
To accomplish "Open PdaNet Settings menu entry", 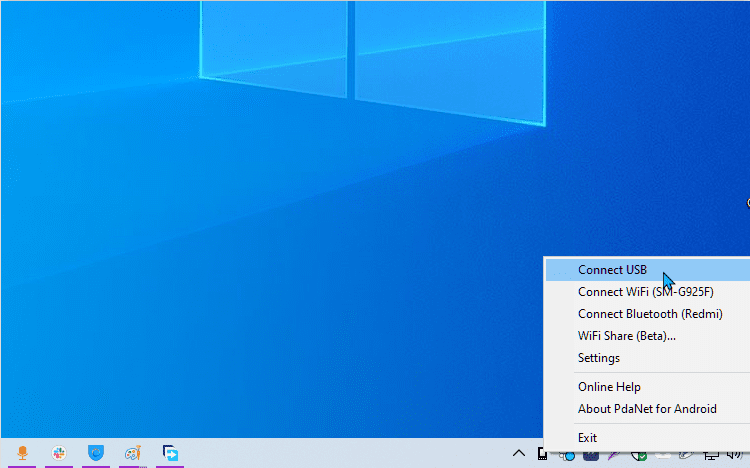I will tap(648, 358).
